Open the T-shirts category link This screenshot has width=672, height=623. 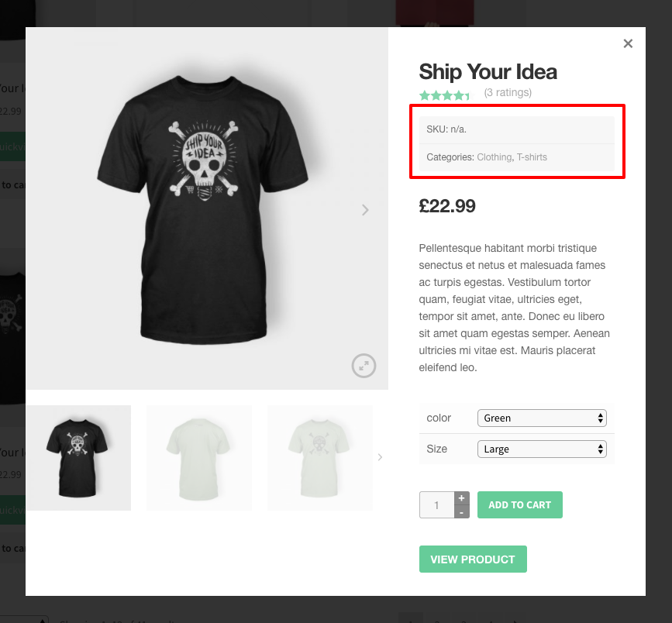(532, 157)
